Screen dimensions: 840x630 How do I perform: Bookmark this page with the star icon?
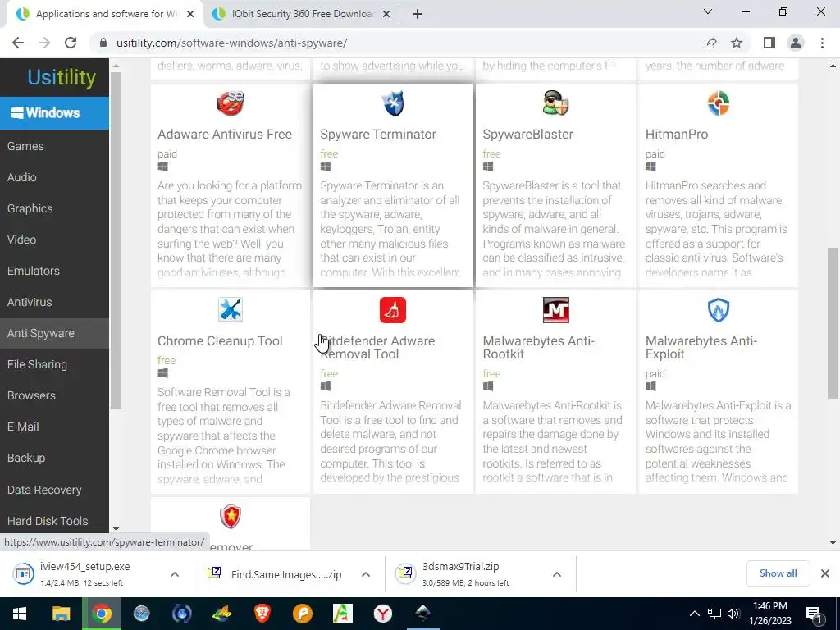point(737,43)
